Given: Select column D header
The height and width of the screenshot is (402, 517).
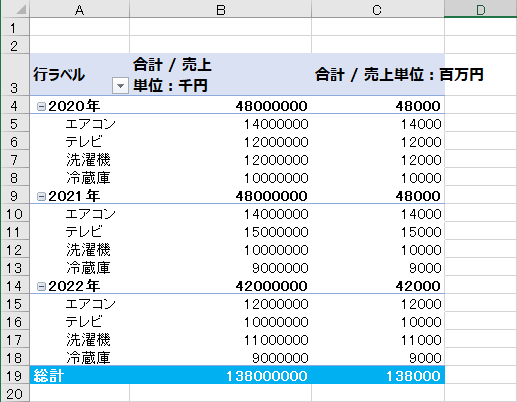Looking at the screenshot, I should [x=481, y=9].
